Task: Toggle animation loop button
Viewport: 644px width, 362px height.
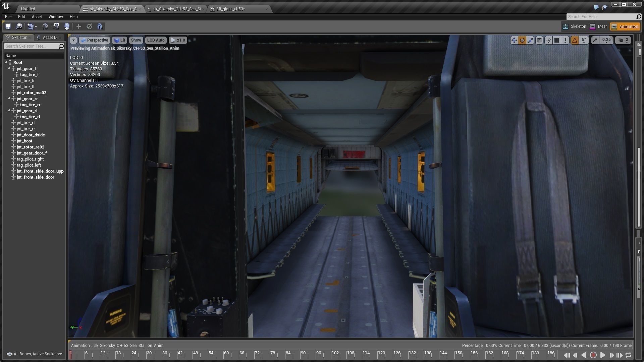Action: (629, 355)
